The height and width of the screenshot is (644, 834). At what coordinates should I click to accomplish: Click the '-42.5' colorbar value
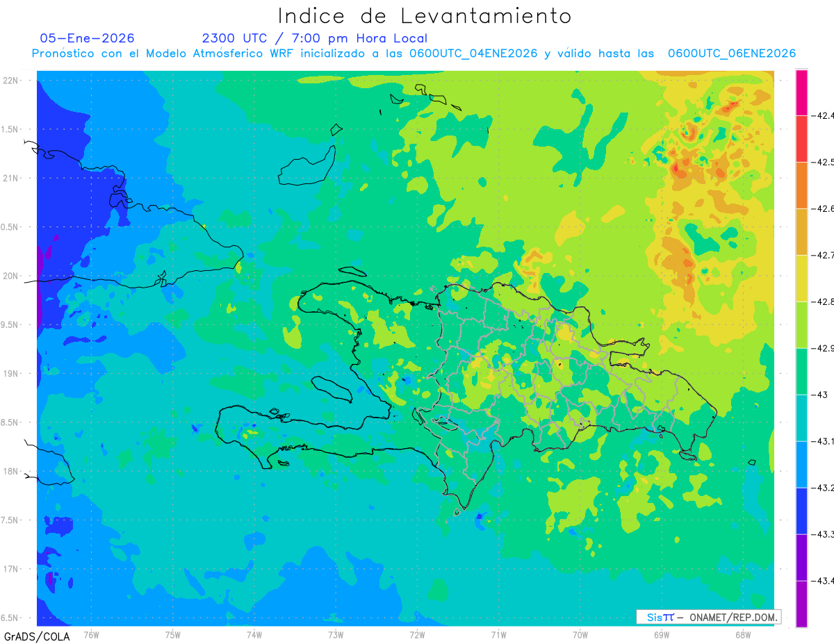tap(821, 162)
